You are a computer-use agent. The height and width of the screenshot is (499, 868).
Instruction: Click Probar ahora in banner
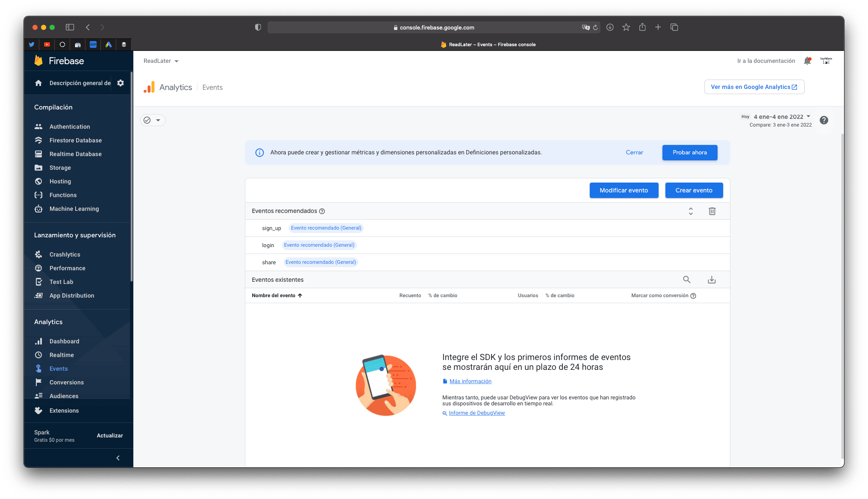pos(689,153)
